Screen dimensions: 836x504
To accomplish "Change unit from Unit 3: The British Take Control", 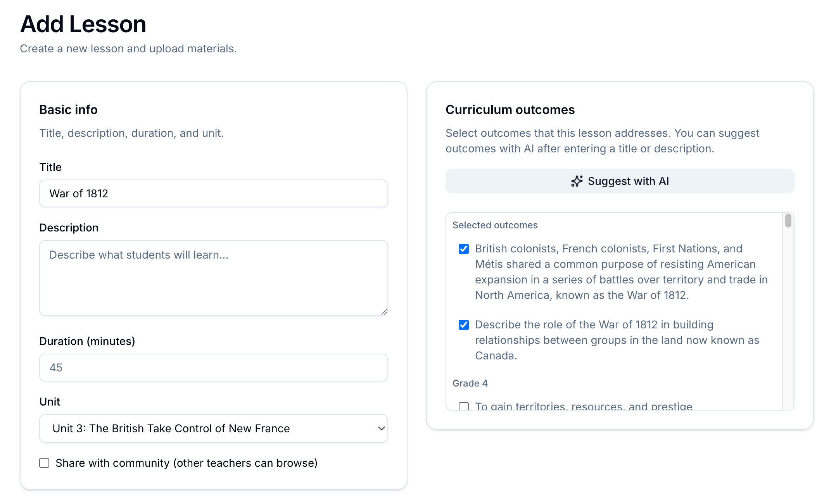I will coord(213,428).
